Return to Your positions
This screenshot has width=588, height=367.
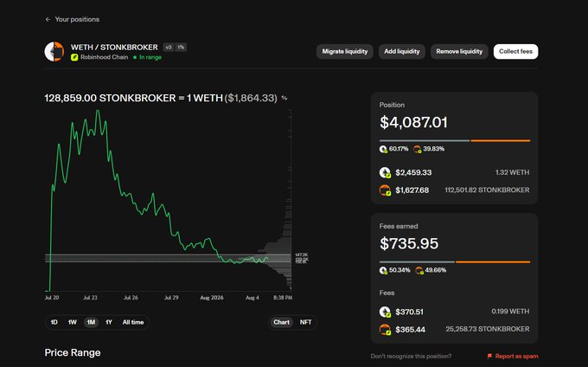coord(77,19)
